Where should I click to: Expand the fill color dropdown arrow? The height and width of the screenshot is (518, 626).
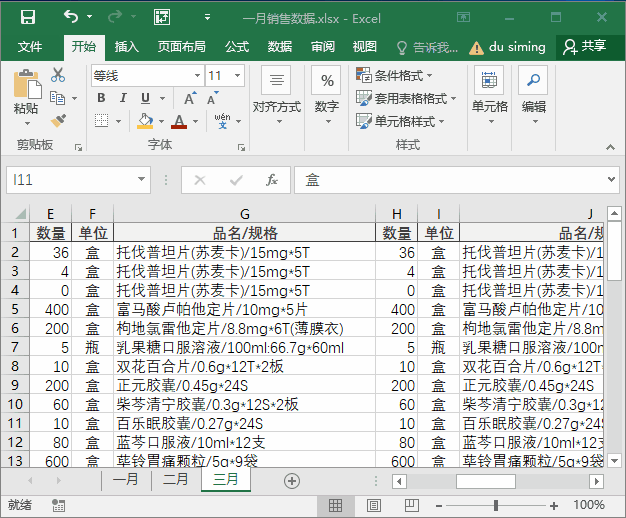point(161,121)
